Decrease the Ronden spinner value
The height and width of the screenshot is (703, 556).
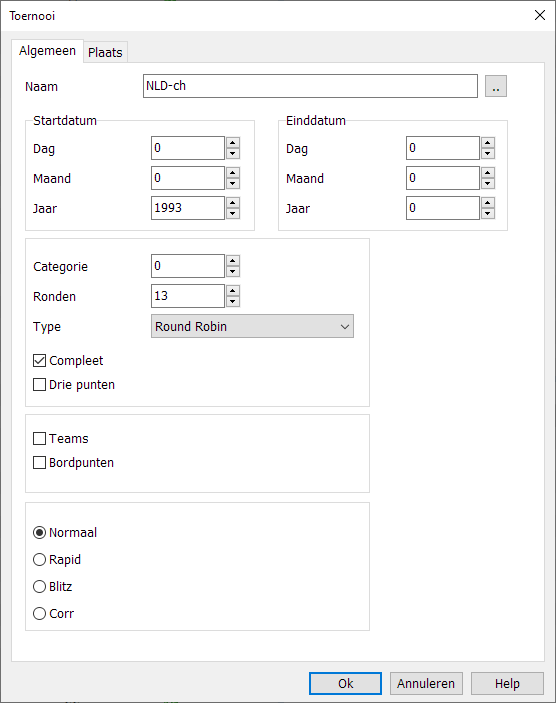(232, 301)
